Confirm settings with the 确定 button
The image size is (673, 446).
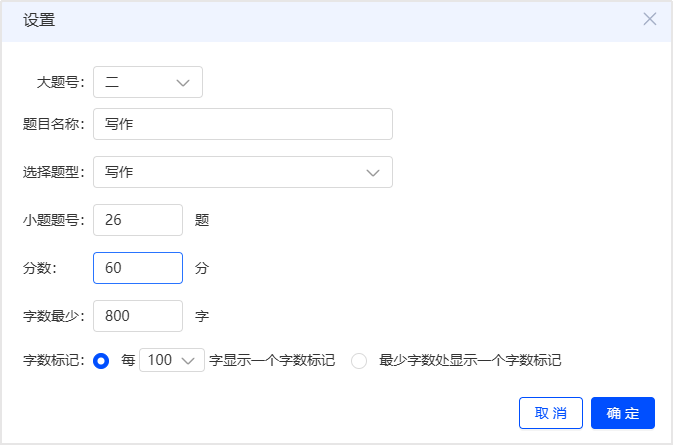tap(623, 413)
